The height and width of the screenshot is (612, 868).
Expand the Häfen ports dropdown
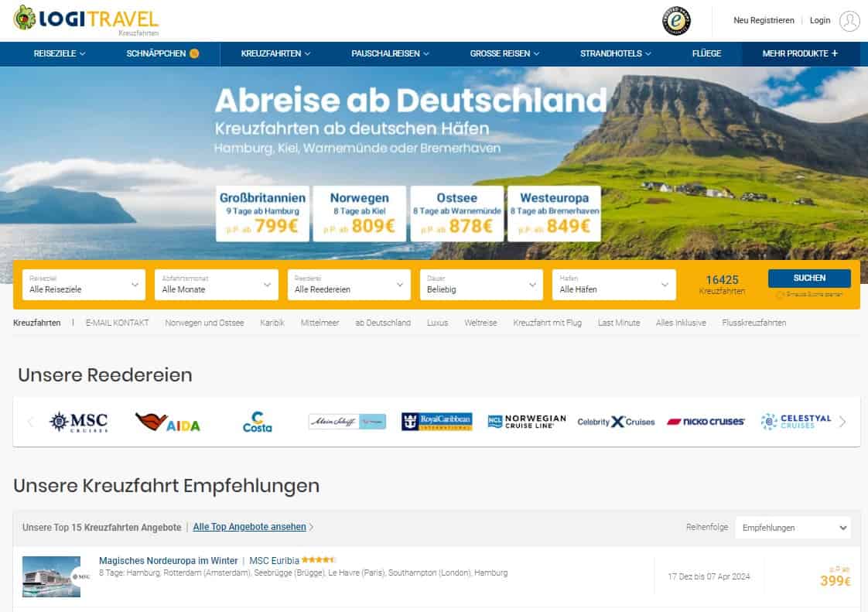613,285
